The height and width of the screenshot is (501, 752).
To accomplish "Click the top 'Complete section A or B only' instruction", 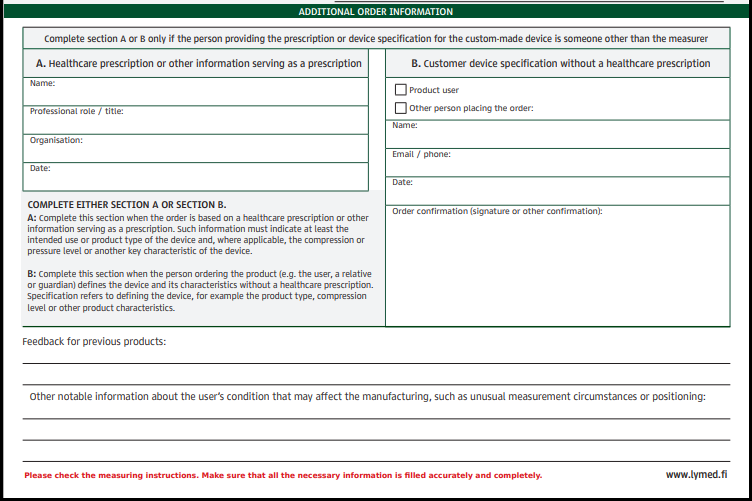I will coord(375,39).
